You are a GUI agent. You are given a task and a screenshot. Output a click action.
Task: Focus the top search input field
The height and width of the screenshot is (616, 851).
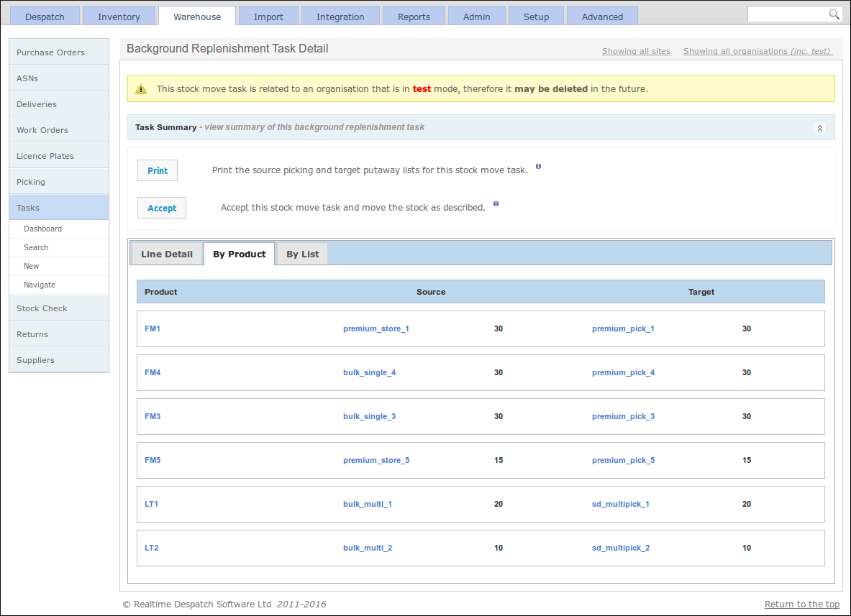[x=788, y=14]
